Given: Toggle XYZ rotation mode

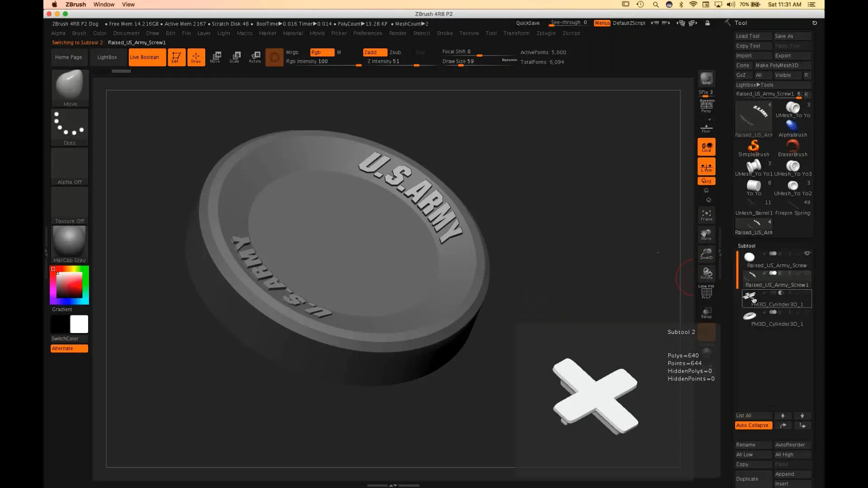Looking at the screenshot, I should (706, 181).
